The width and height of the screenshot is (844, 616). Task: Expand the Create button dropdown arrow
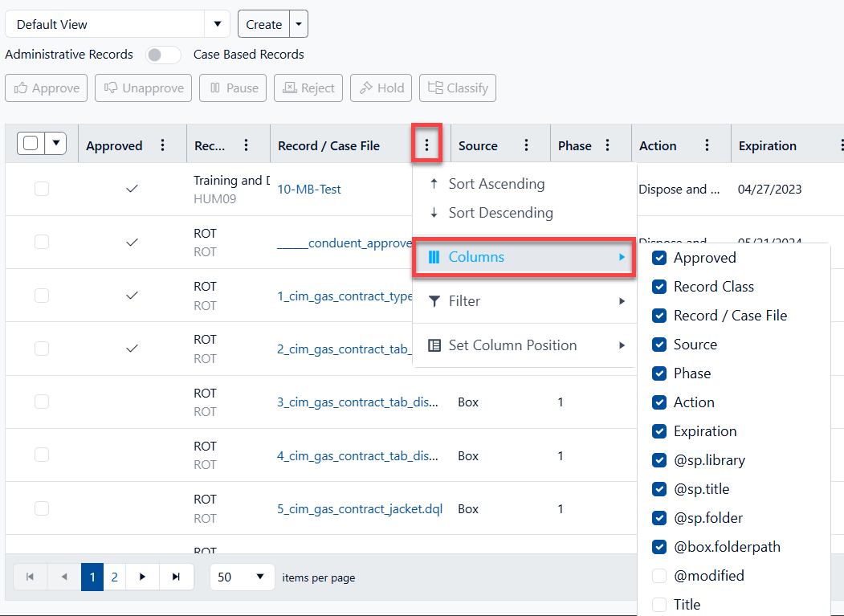299,24
